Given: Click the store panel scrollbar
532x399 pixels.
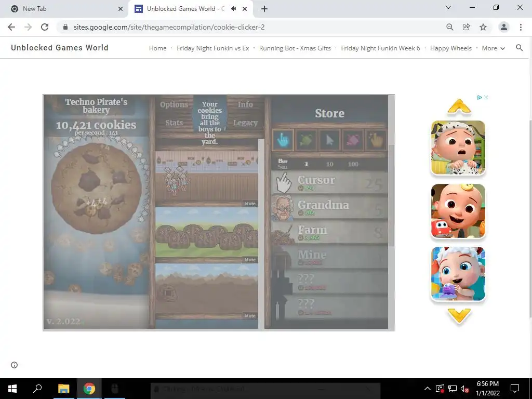Looking at the screenshot, I should click(x=391, y=195).
